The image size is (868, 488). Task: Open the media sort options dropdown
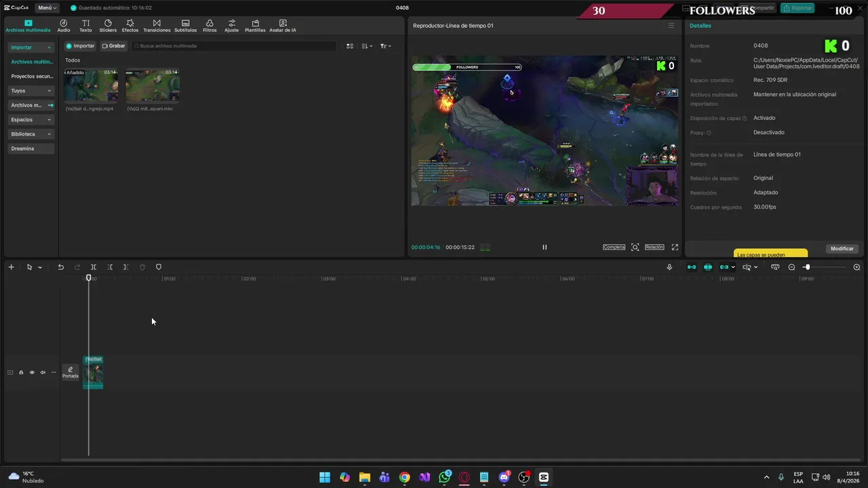click(368, 46)
